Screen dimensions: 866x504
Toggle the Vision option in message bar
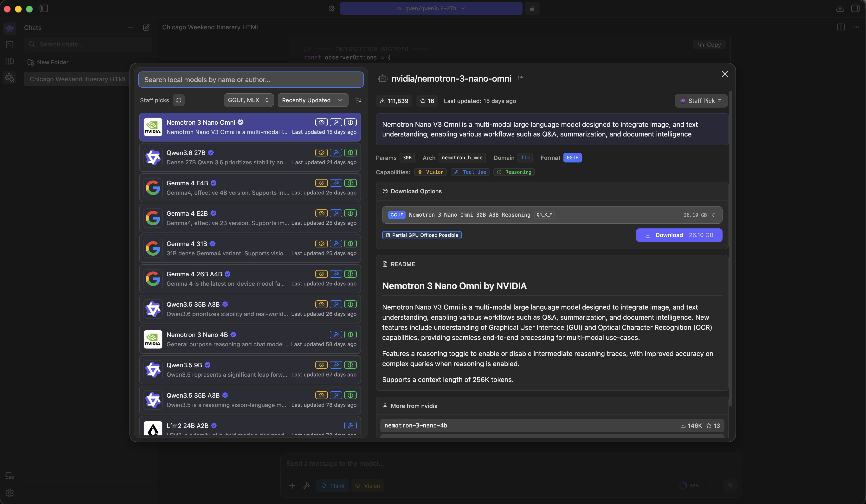[367, 486]
